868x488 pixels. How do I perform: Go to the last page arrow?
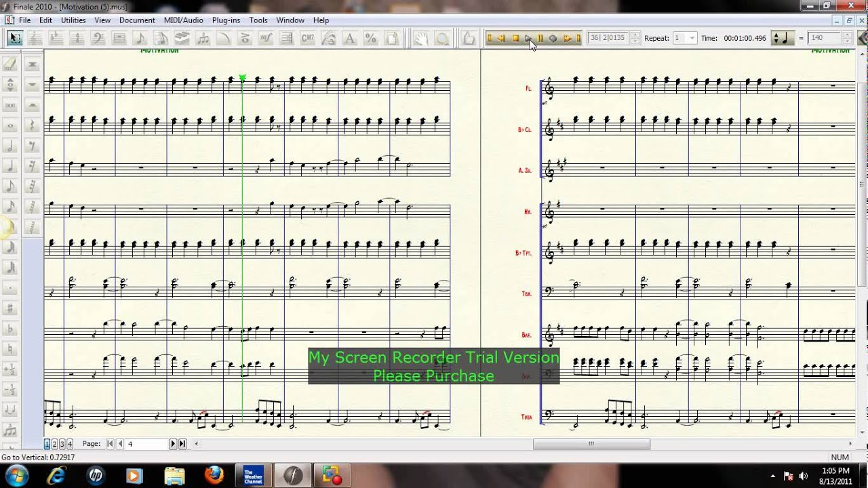click(182, 444)
